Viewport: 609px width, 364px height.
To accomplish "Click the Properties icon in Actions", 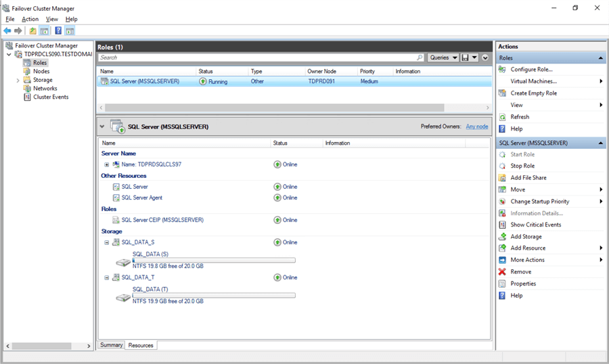I will 502,283.
